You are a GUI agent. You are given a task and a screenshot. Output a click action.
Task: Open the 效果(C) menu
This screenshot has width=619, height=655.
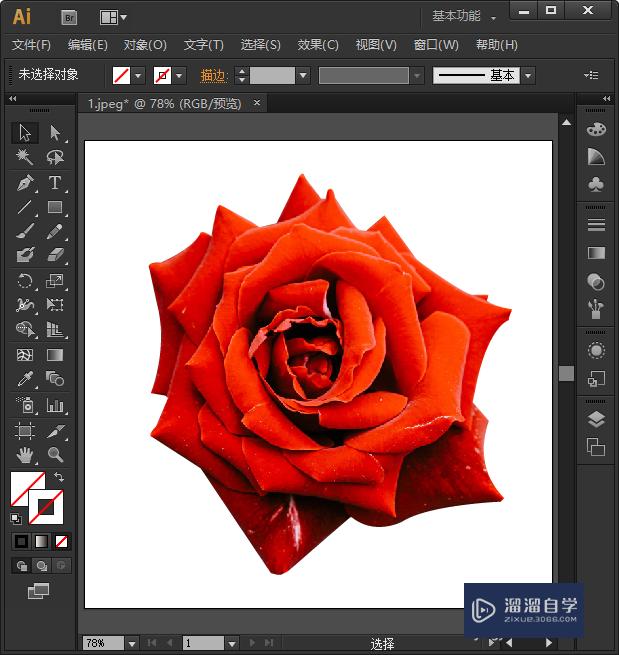pos(318,45)
